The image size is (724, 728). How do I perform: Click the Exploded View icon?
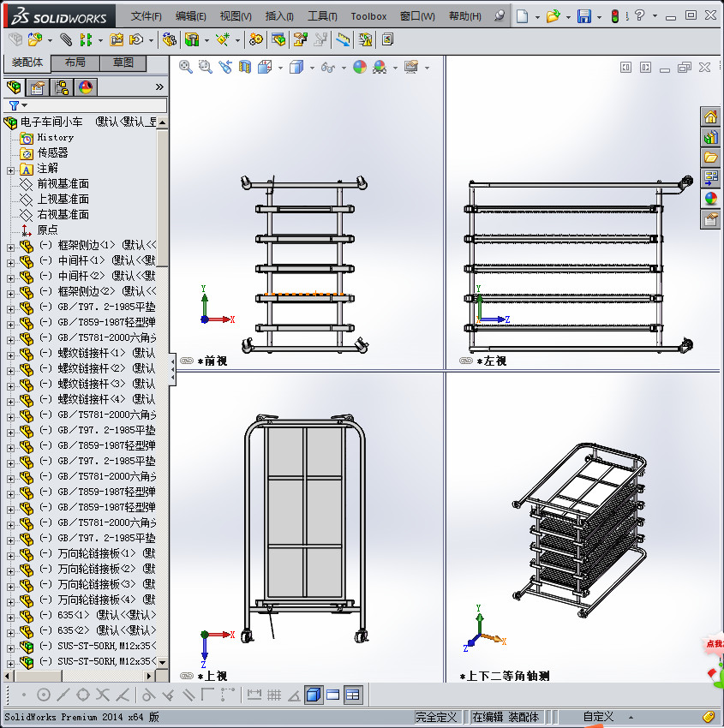click(x=301, y=40)
